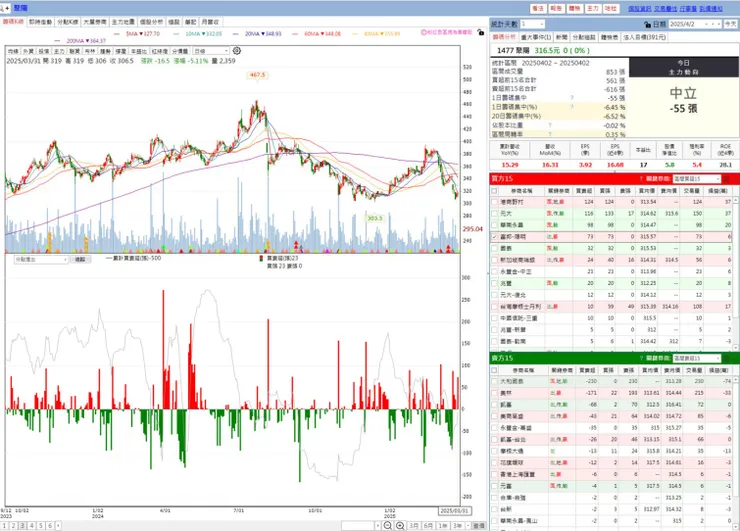Image resolution: width=740 pixels, height=531 pixels.
Task: Click the 報告 button in top bar
Action: coord(556,8)
